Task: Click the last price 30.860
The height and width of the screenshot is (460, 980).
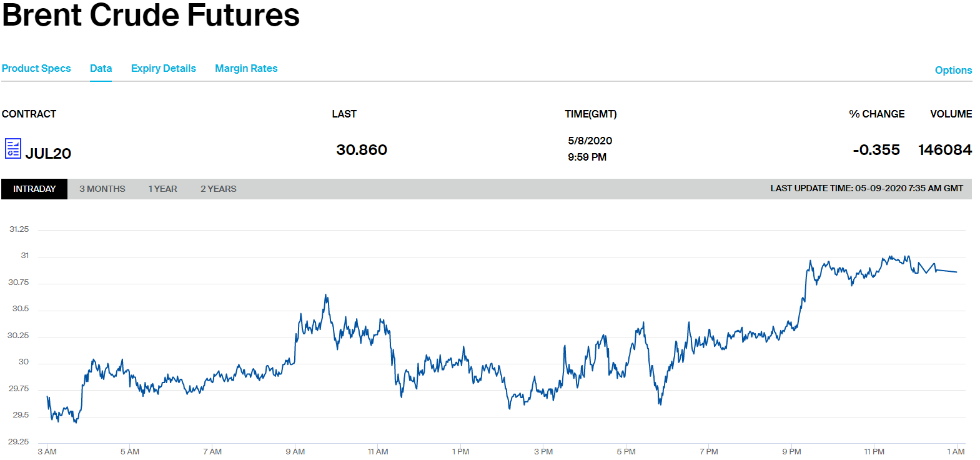Action: pos(362,150)
